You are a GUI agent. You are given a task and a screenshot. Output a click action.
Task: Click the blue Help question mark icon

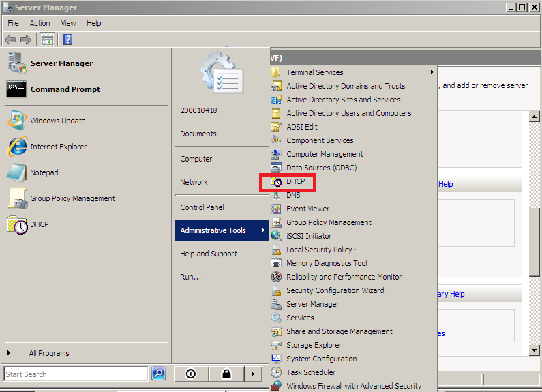click(68, 40)
